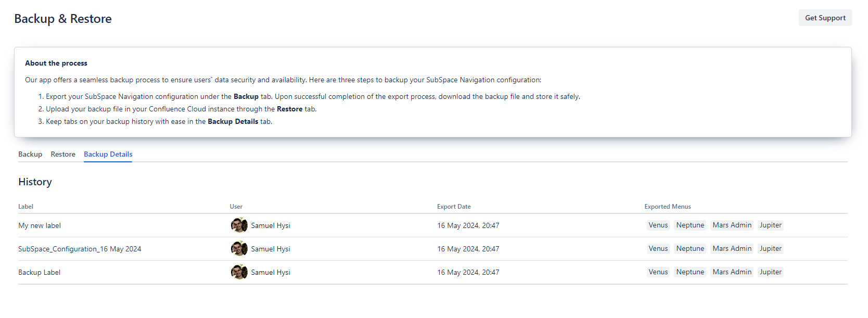Switch to the Restore tab
The height and width of the screenshot is (318, 868).
63,154
